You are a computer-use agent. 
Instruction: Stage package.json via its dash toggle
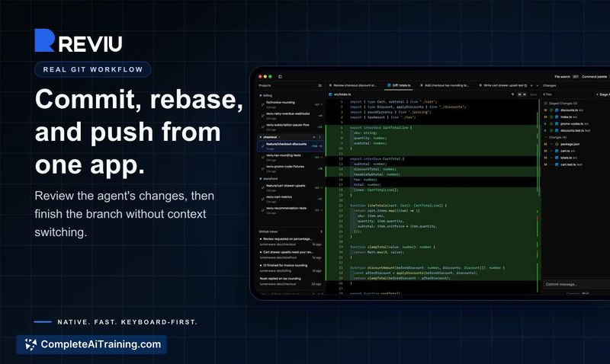pos(551,144)
